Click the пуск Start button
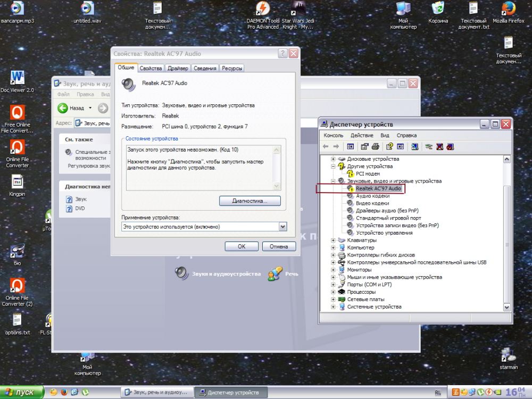This screenshot has height=399, width=532. point(22,392)
